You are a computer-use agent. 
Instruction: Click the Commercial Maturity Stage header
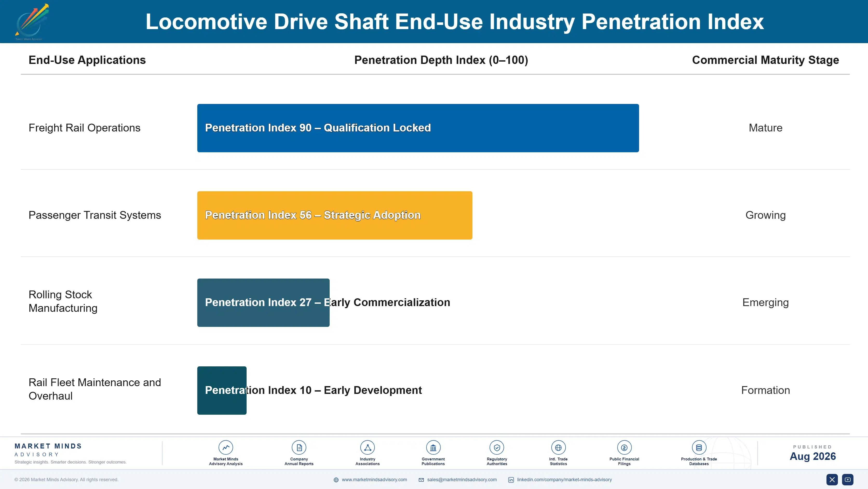tap(765, 60)
